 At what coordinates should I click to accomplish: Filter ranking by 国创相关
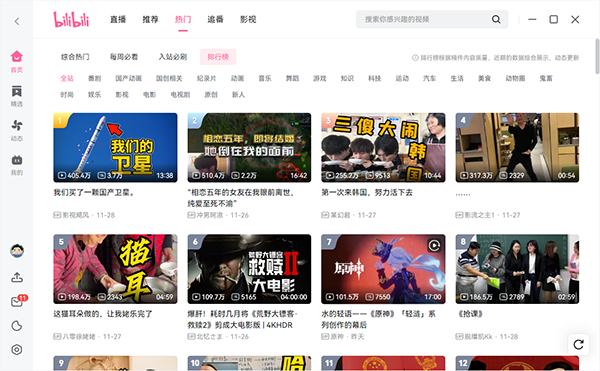click(x=169, y=78)
